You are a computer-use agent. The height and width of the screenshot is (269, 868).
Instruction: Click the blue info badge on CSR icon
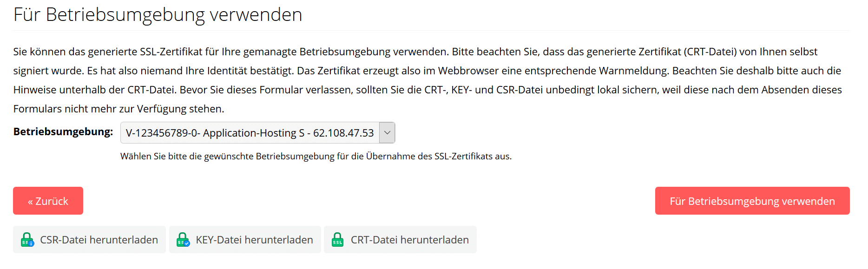(31, 243)
